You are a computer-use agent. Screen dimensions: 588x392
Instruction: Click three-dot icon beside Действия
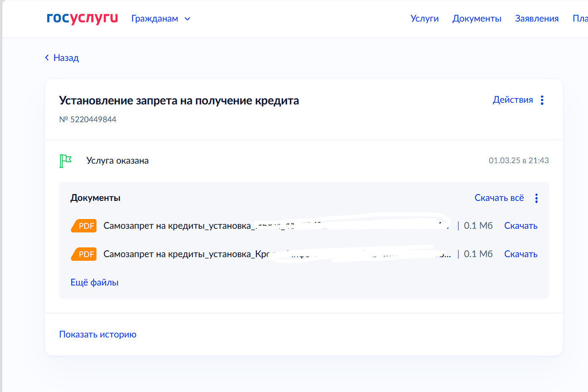(x=542, y=100)
